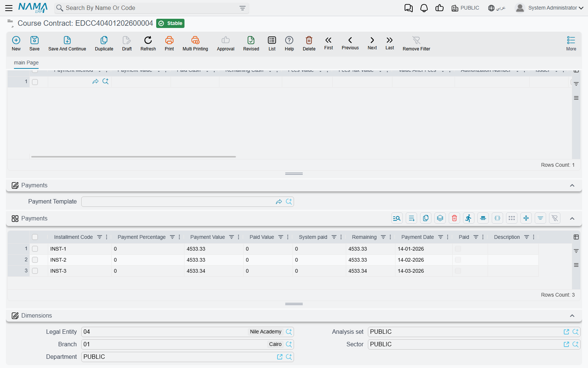
Task: Click the NAMA ERP logo
Action: coord(33,8)
